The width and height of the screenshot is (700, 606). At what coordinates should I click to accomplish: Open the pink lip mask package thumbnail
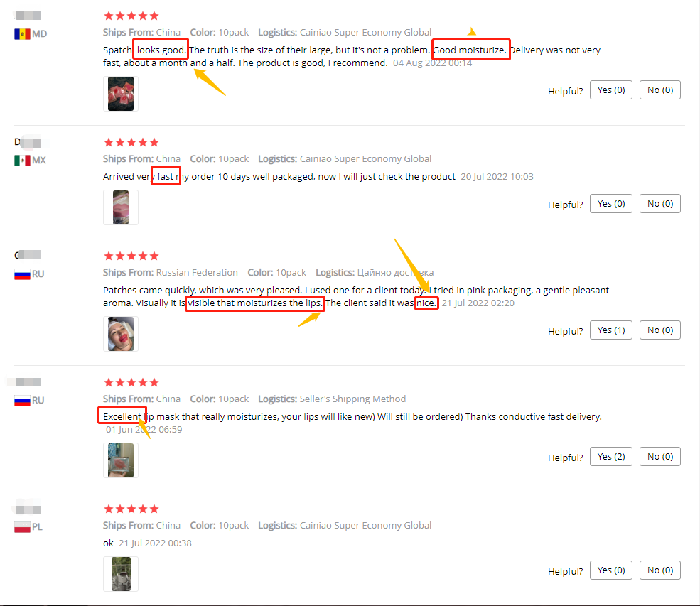point(121,207)
